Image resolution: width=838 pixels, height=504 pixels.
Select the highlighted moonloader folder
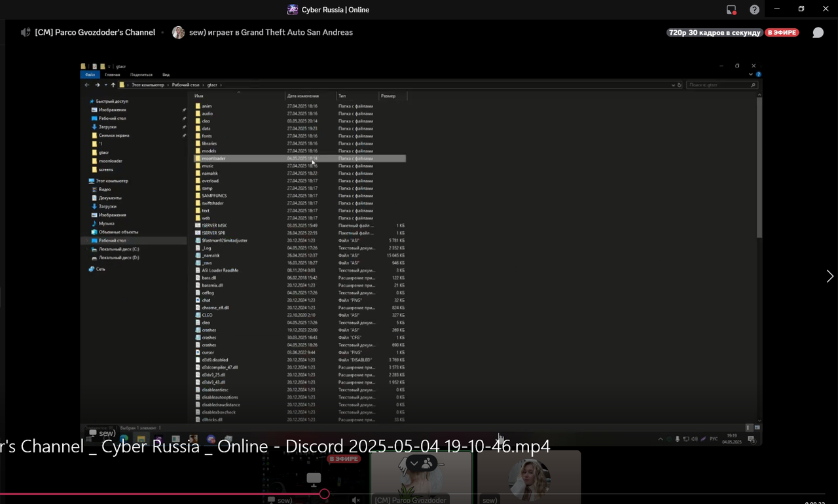300,158
